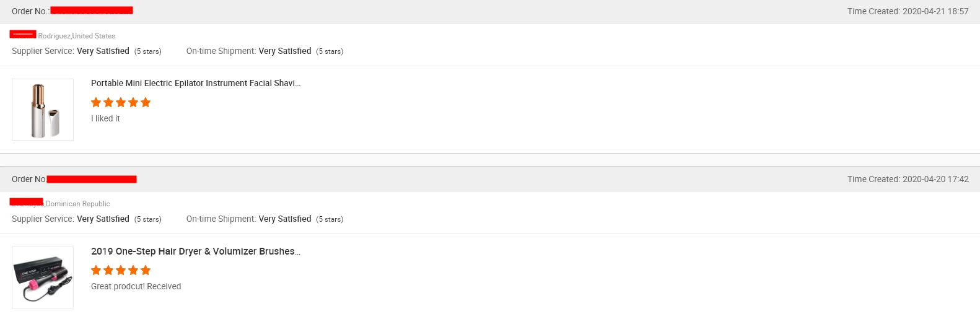
Task: Click the first star of the epilator review rating
Action: tap(96, 102)
